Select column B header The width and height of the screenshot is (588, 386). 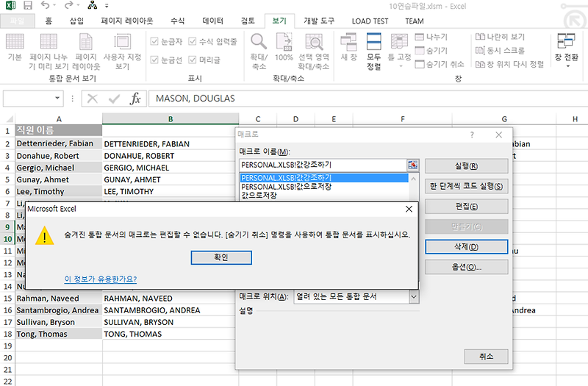pyautogui.click(x=171, y=119)
